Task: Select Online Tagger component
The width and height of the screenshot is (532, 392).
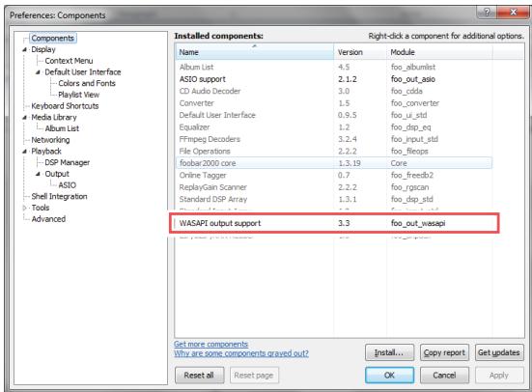Action: point(334,175)
